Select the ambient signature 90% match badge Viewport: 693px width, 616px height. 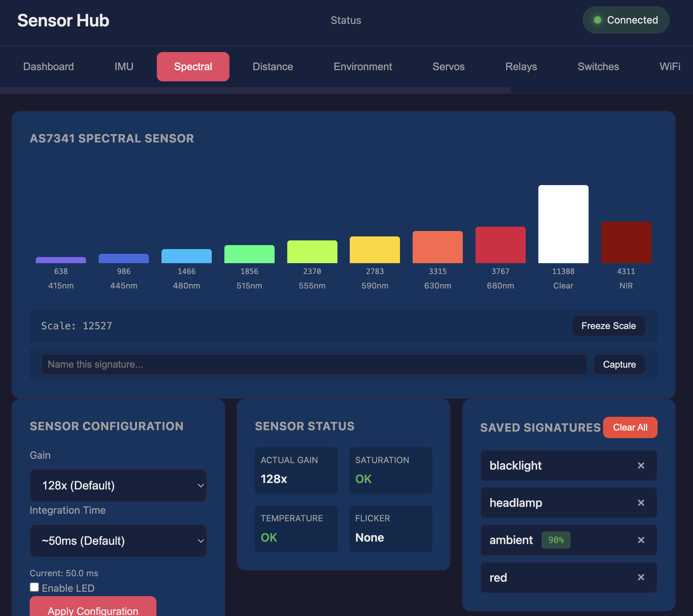coord(556,540)
